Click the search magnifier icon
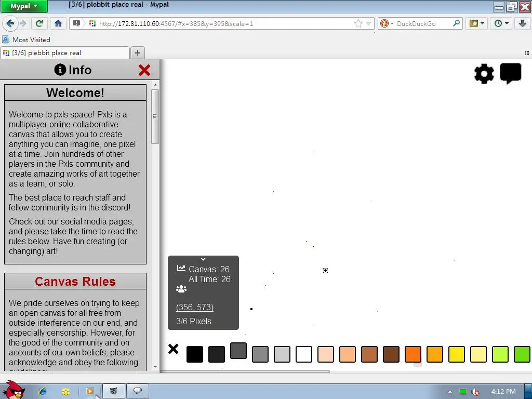Screen dimensions: 532x399 456,23
